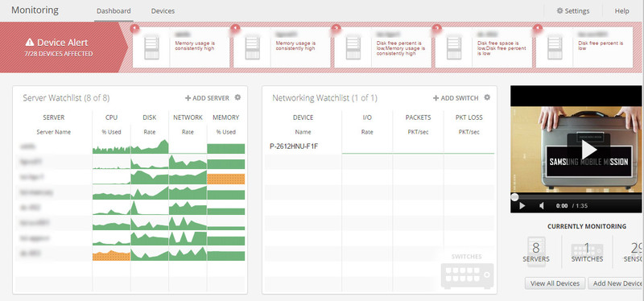Select device P-2612HNU-F1F in Networking Watchlist
Image resolution: width=644 pixels, height=301 pixels.
tap(294, 146)
